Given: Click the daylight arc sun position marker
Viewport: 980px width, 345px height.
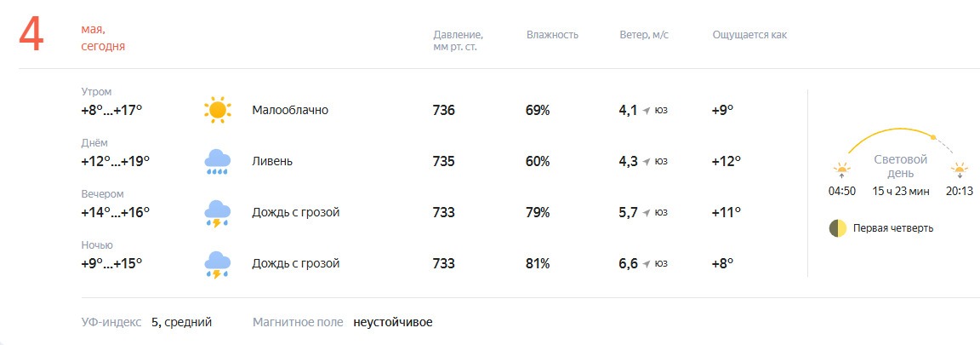Looking at the screenshot, I should (x=933, y=137).
